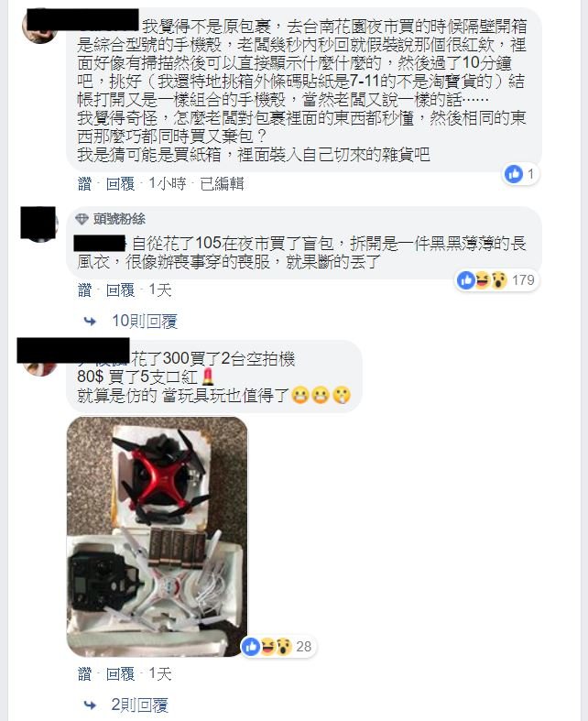Expand the 2則回覆 reply thread
Screen dimensions: 588x721
(x=140, y=705)
